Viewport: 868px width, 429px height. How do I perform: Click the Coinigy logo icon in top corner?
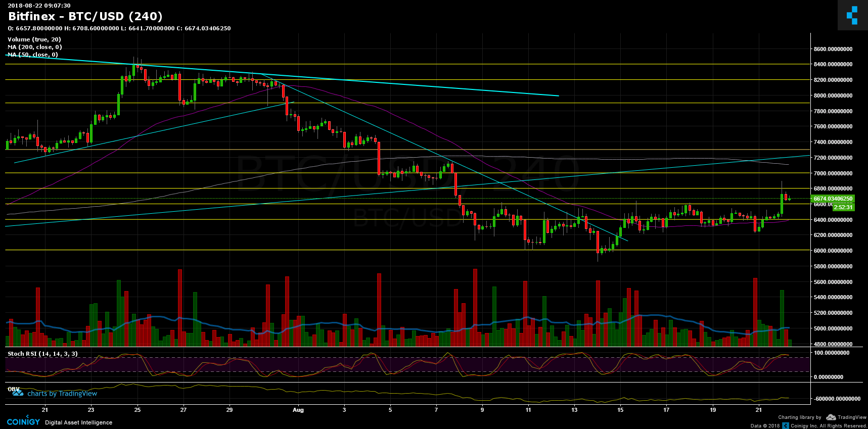click(x=852, y=15)
